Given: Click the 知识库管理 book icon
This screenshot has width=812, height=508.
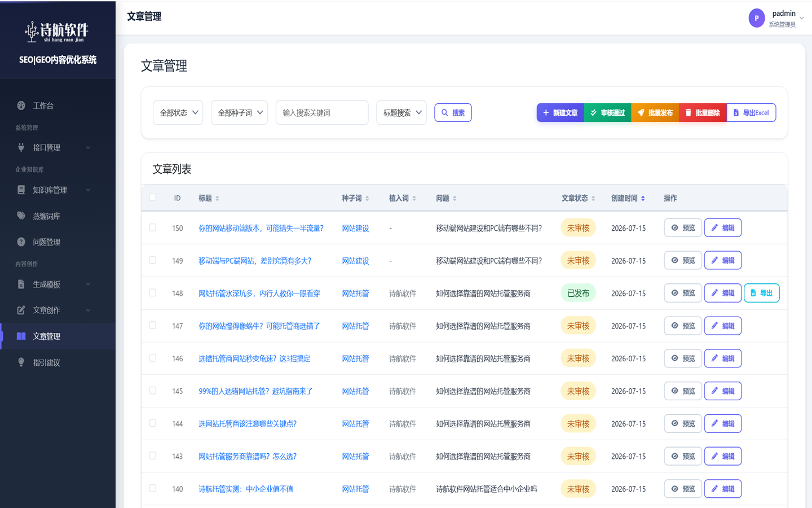Looking at the screenshot, I should pyautogui.click(x=21, y=190).
